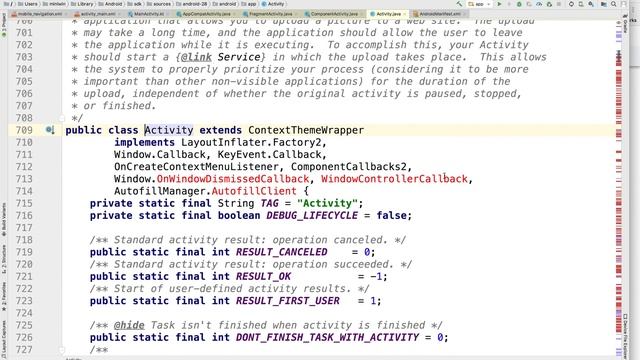Start debugging with the bug icon
The width and height of the screenshot is (640, 360).
pyautogui.click(x=519, y=4)
